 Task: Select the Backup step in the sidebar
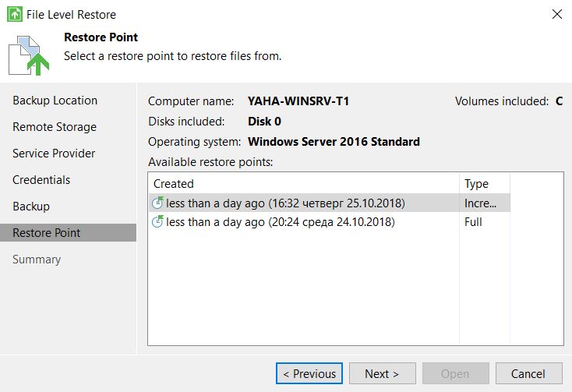point(31,207)
